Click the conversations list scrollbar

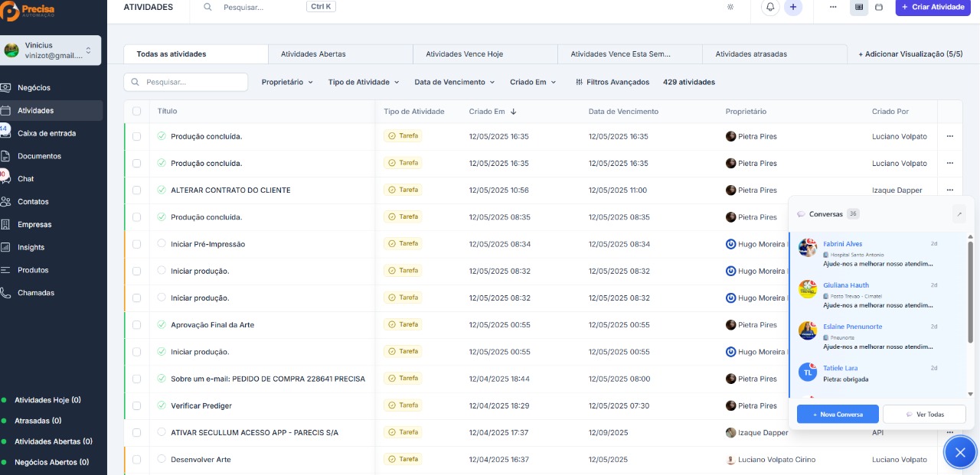(971, 306)
